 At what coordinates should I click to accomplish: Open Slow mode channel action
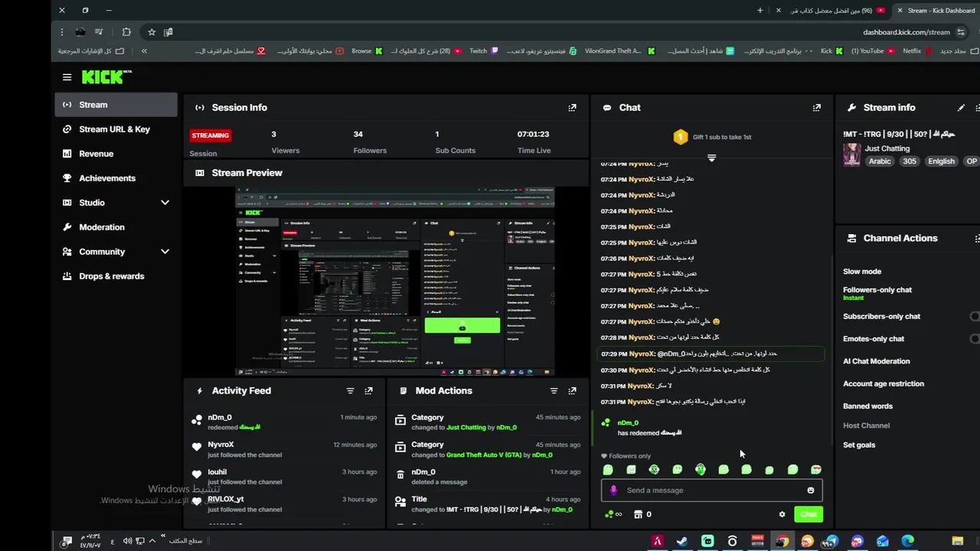(862, 272)
